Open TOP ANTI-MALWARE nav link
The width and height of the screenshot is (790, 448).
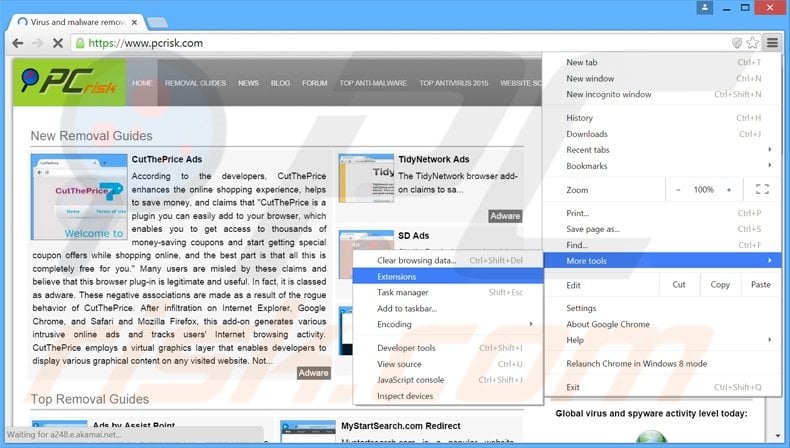pos(373,83)
